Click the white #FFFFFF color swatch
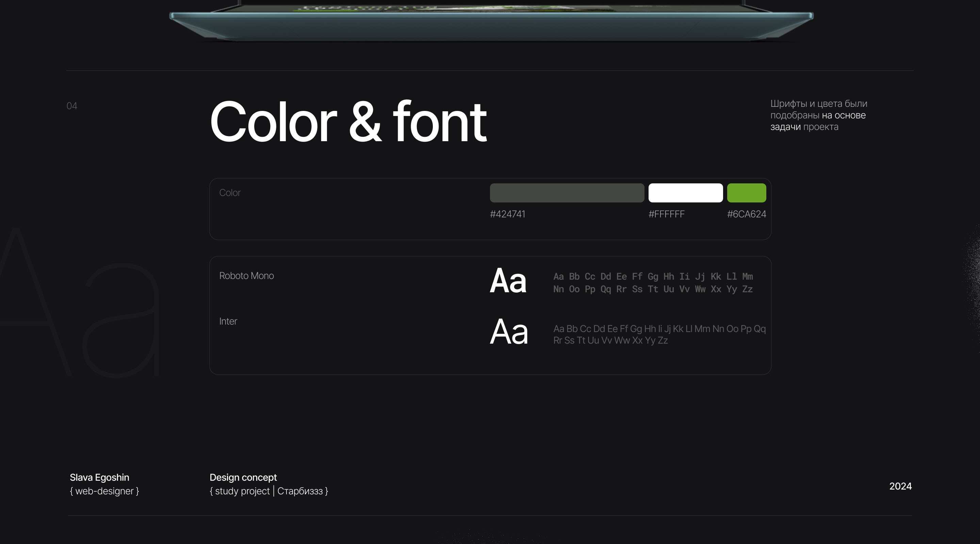Screen dimensions: 980x544 [686, 193]
